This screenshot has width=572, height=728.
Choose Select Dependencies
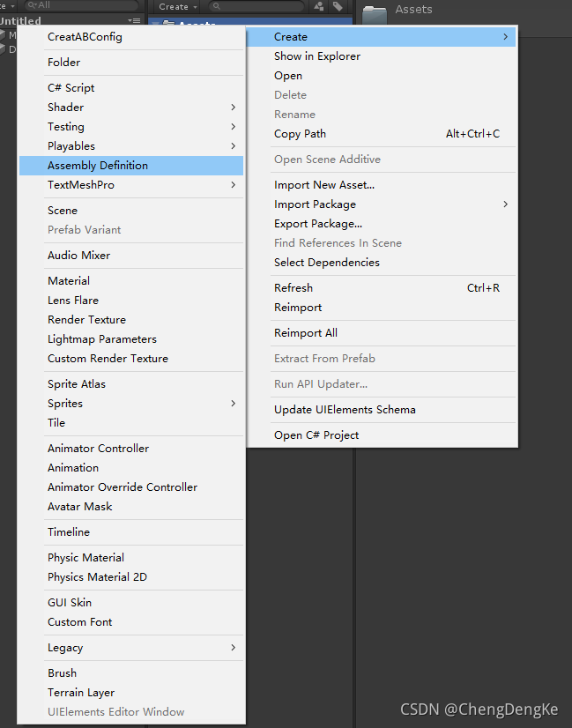[x=382, y=263]
